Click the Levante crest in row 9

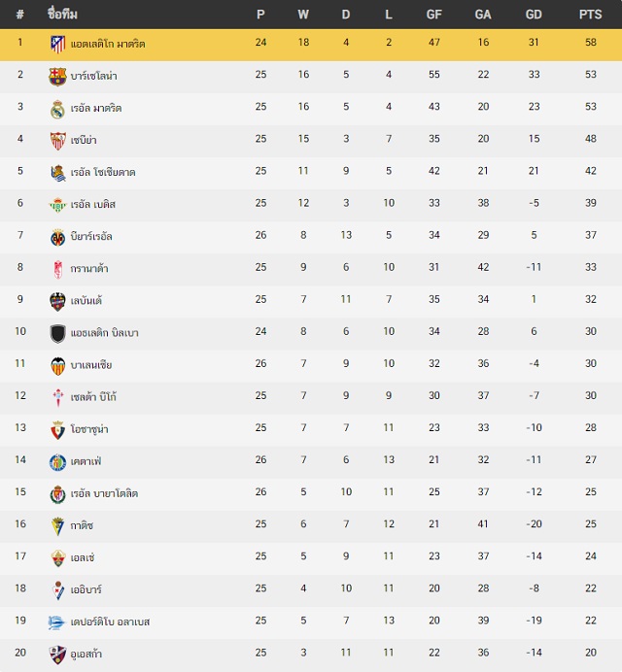(57, 301)
